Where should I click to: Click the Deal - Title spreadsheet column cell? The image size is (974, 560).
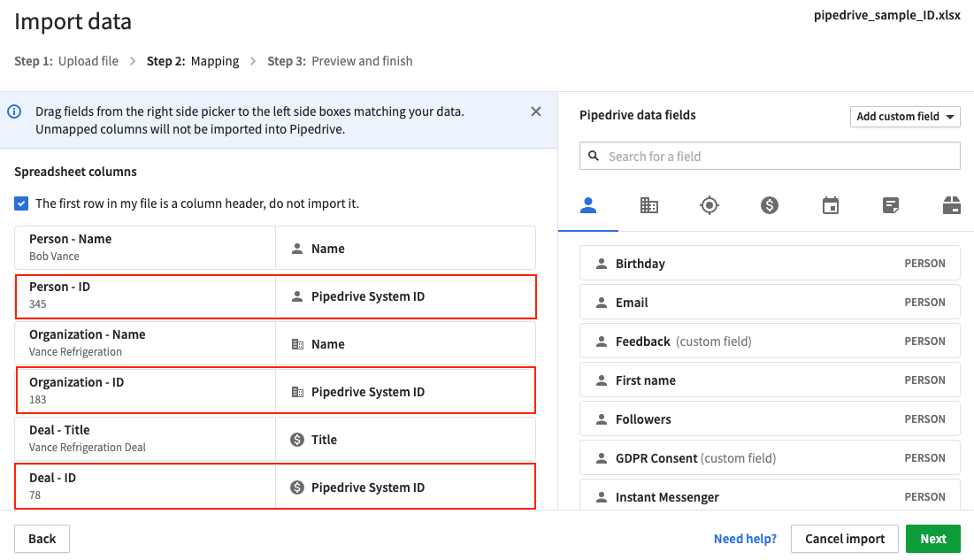pos(145,440)
